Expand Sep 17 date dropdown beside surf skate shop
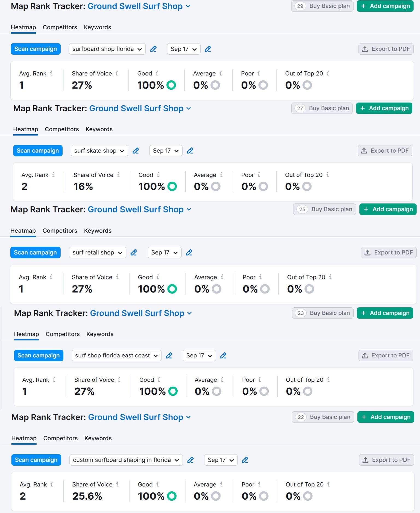The width and height of the screenshot is (420, 513). (x=166, y=151)
